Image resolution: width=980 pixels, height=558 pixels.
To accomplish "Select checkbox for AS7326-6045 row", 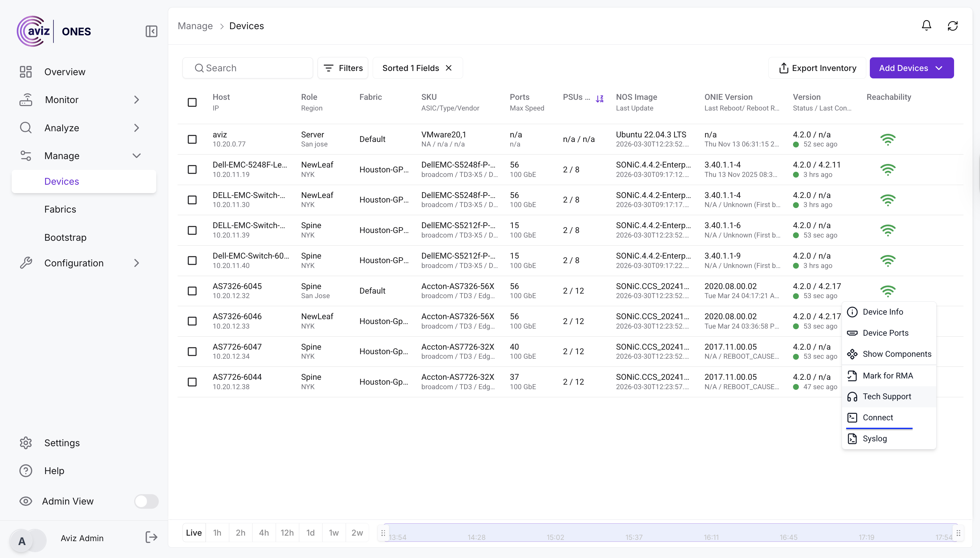I will (x=192, y=291).
